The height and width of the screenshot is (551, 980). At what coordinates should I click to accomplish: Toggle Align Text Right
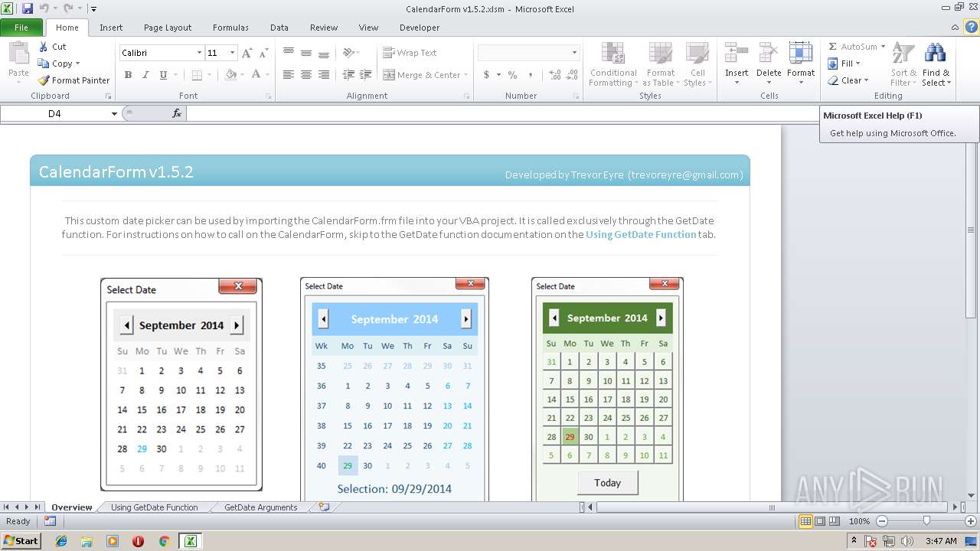(x=324, y=75)
